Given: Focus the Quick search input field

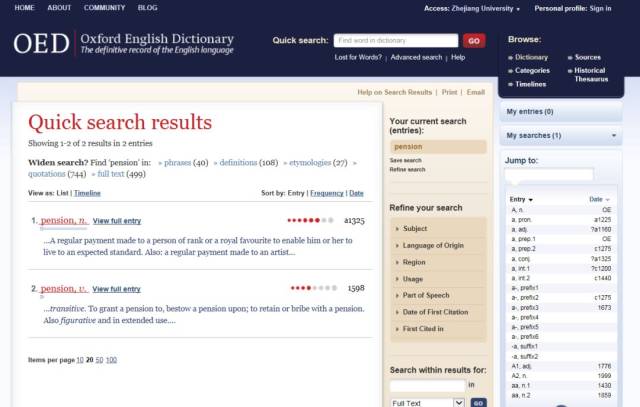Looking at the screenshot, I should (x=396, y=40).
